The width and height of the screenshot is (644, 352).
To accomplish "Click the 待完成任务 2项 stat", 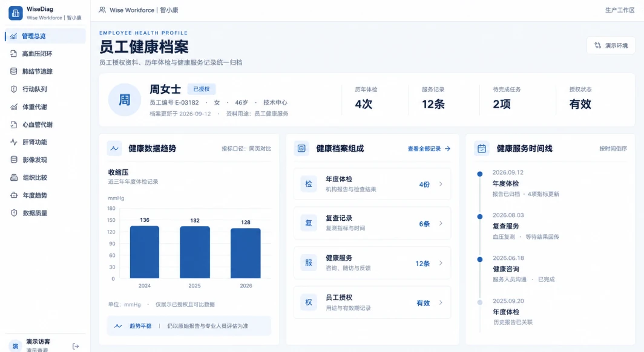I will (x=507, y=99).
